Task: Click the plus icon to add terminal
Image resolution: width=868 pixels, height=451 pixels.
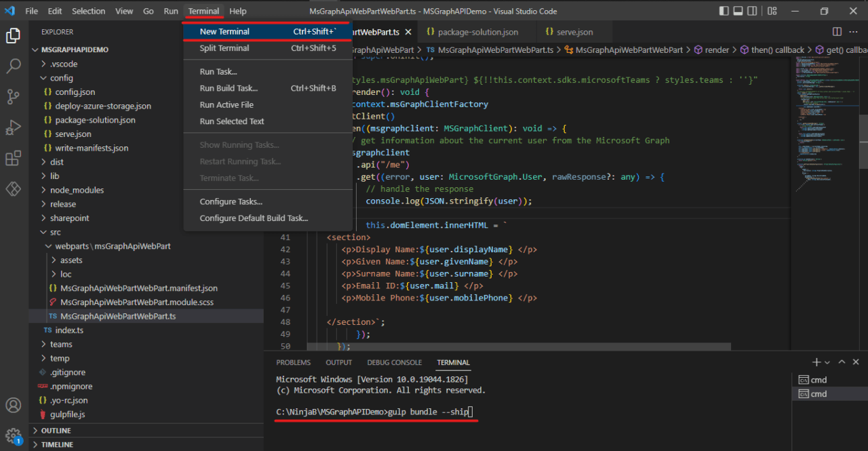Action: 816,362
